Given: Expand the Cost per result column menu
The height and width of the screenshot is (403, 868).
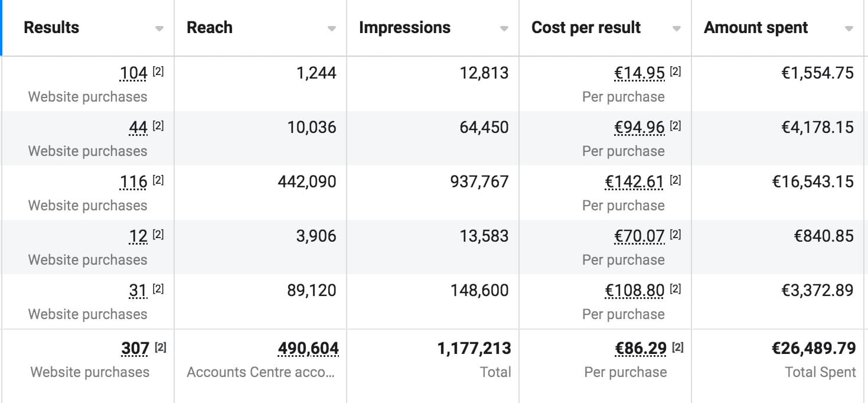Looking at the screenshot, I should click(676, 29).
